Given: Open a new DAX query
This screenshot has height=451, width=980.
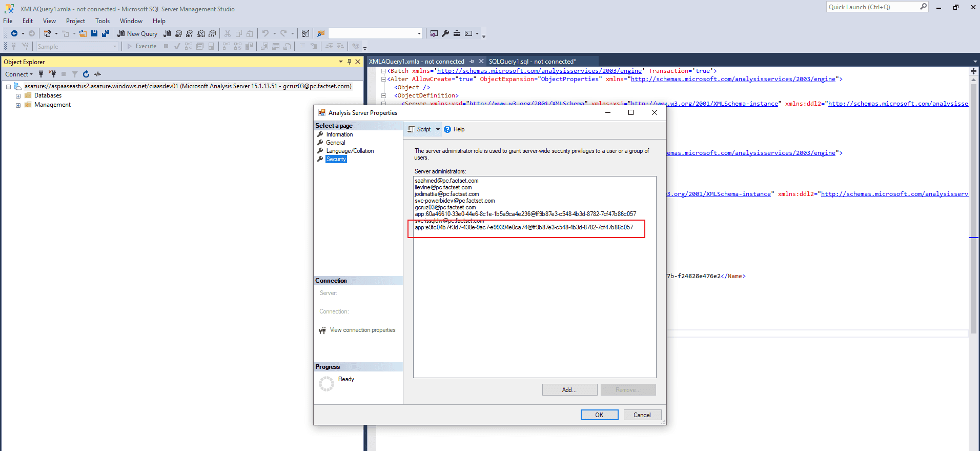Looking at the screenshot, I should point(212,33).
